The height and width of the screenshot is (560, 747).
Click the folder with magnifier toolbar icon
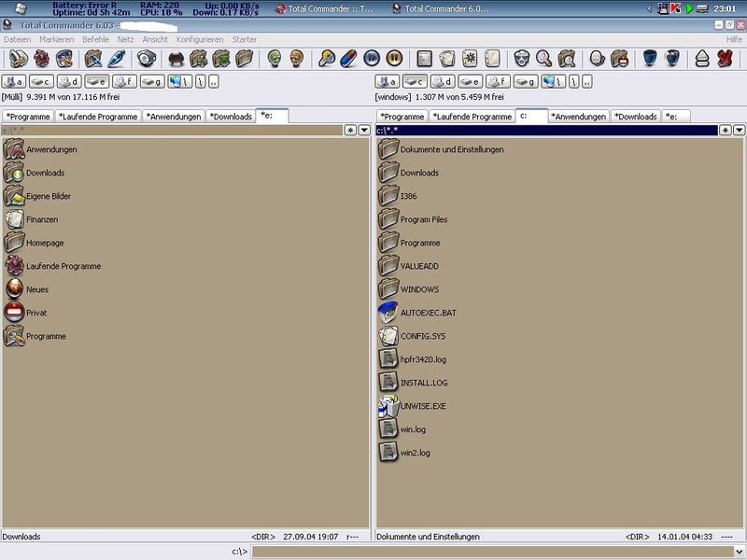tap(567, 59)
